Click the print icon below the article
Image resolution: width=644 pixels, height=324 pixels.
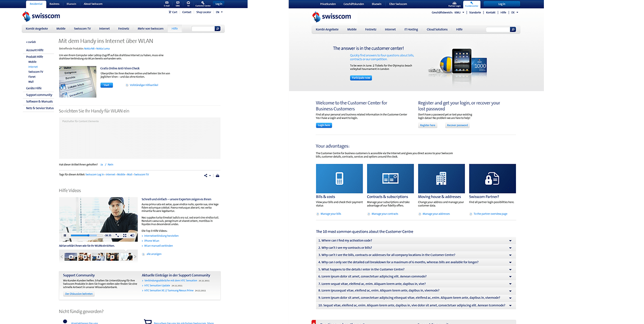(x=217, y=175)
